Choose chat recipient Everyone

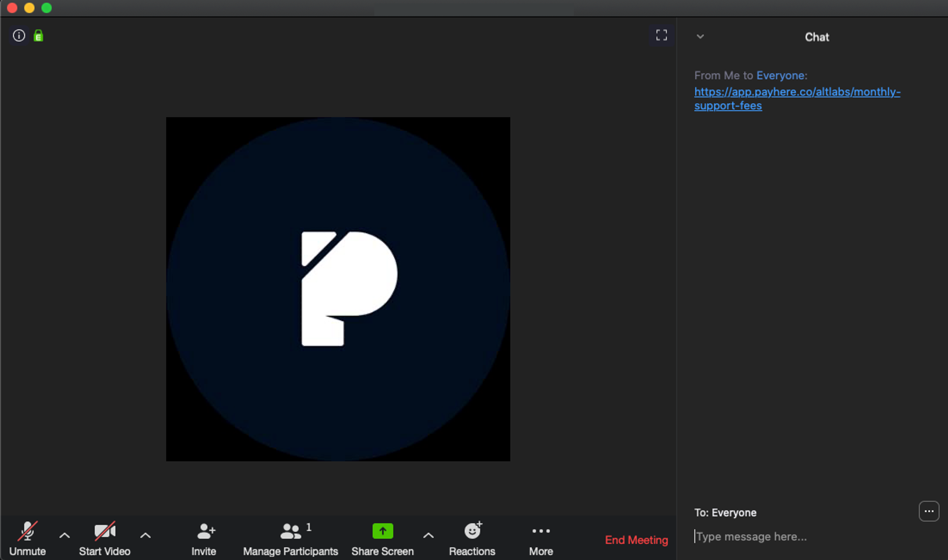tap(734, 512)
